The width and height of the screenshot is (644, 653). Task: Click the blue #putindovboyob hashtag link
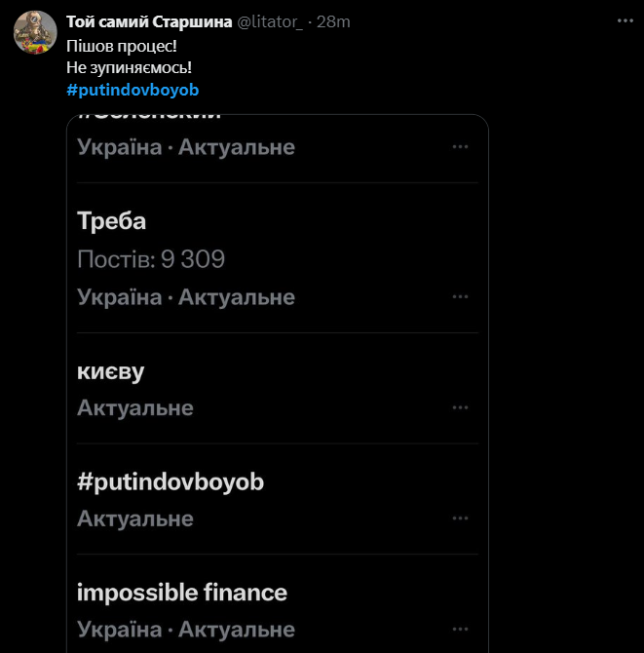(133, 90)
